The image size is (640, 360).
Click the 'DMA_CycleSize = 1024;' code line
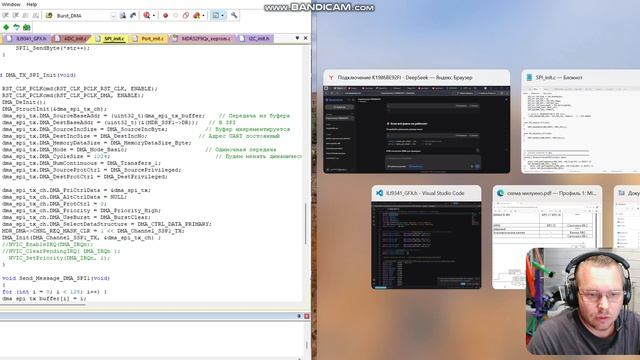pos(56,156)
